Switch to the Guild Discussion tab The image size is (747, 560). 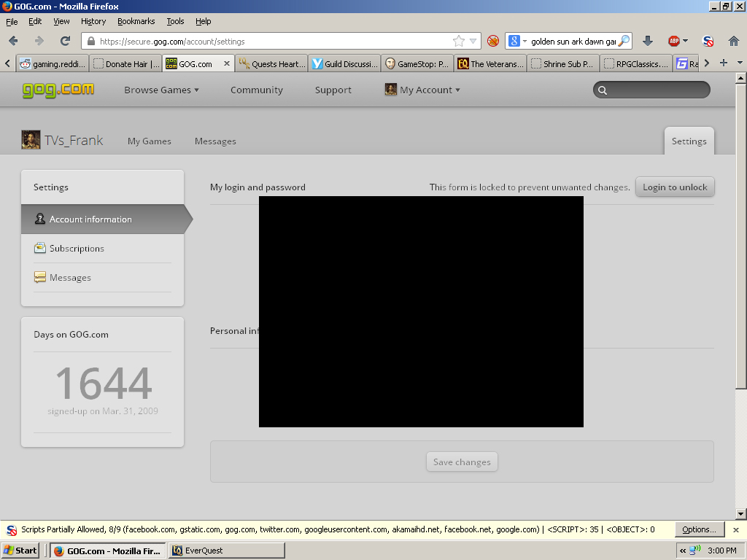point(345,64)
